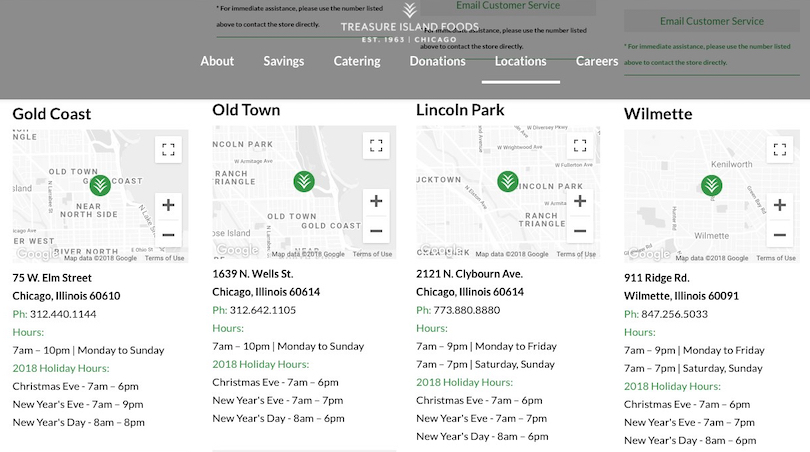
Task: Call Old Town phone 312.642.1105
Action: click(x=263, y=310)
